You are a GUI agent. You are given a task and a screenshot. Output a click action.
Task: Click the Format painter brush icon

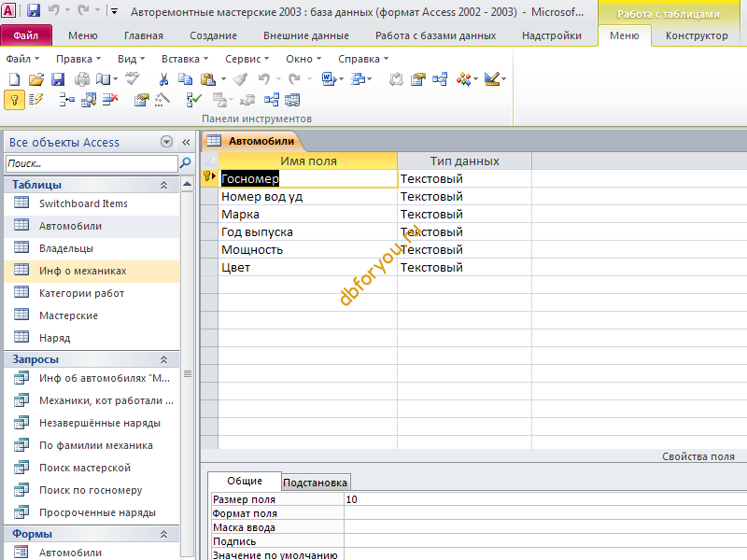[240, 79]
